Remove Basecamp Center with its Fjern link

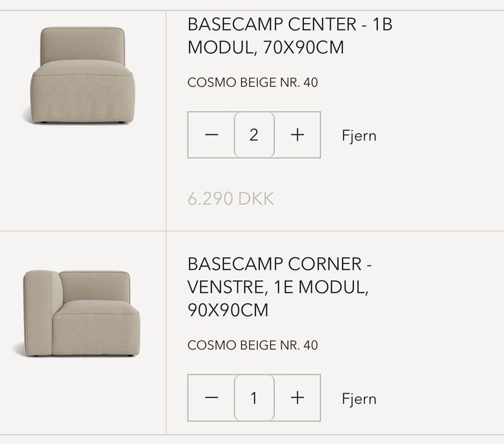(359, 136)
